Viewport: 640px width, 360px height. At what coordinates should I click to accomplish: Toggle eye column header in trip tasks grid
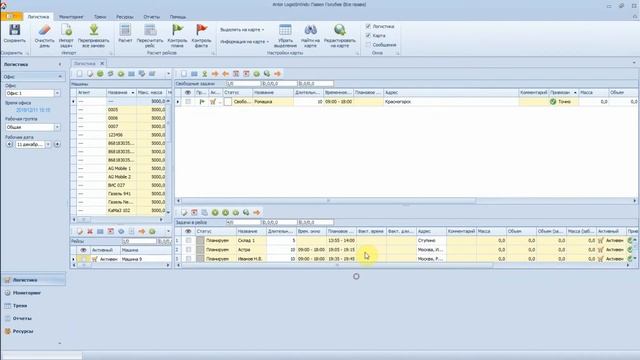188,231
